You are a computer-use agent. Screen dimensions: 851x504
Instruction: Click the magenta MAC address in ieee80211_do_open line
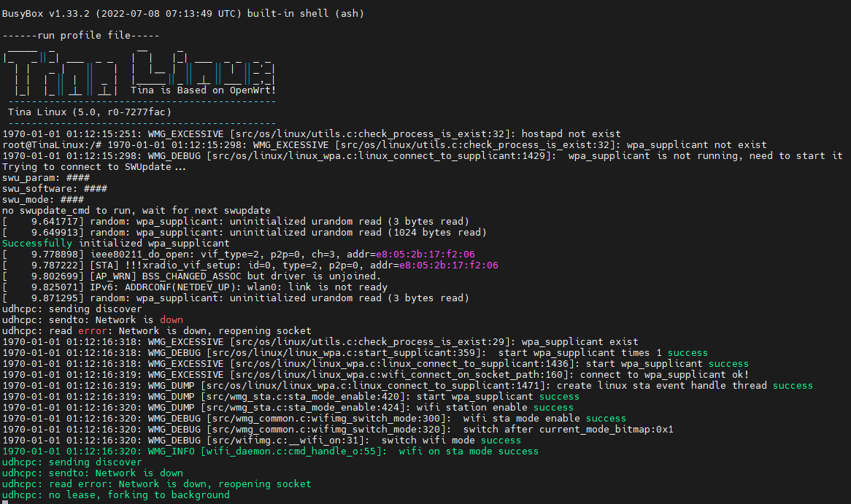(425, 255)
